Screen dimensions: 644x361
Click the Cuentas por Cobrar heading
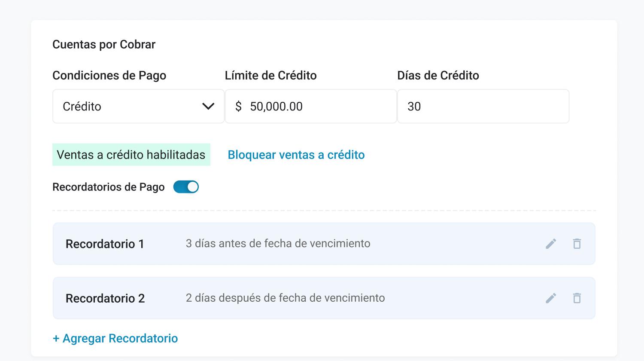[104, 44]
